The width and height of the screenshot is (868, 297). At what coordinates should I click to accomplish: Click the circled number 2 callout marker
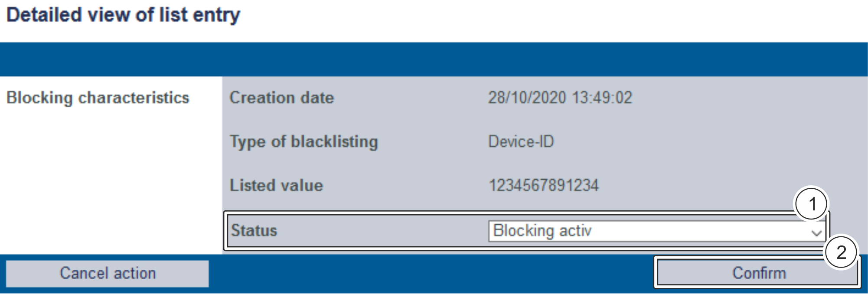[x=841, y=252]
